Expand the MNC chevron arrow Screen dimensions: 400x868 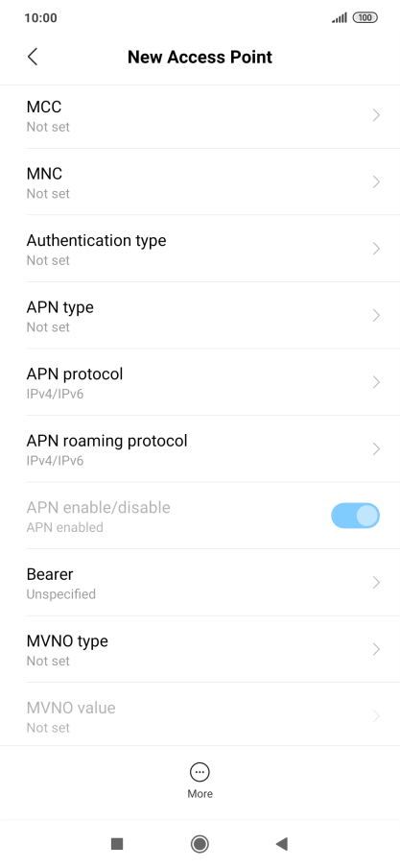tap(376, 182)
